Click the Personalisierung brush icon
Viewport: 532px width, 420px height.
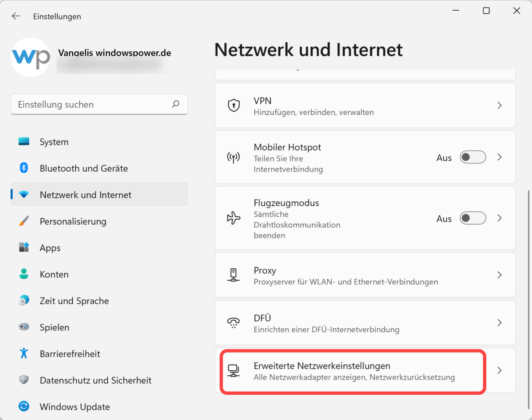(x=23, y=221)
